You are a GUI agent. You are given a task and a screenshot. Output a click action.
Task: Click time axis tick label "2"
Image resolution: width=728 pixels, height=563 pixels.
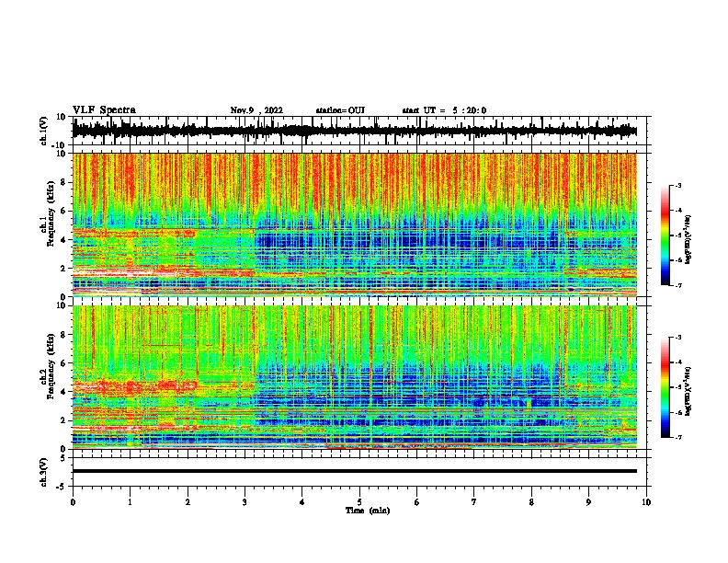point(188,502)
